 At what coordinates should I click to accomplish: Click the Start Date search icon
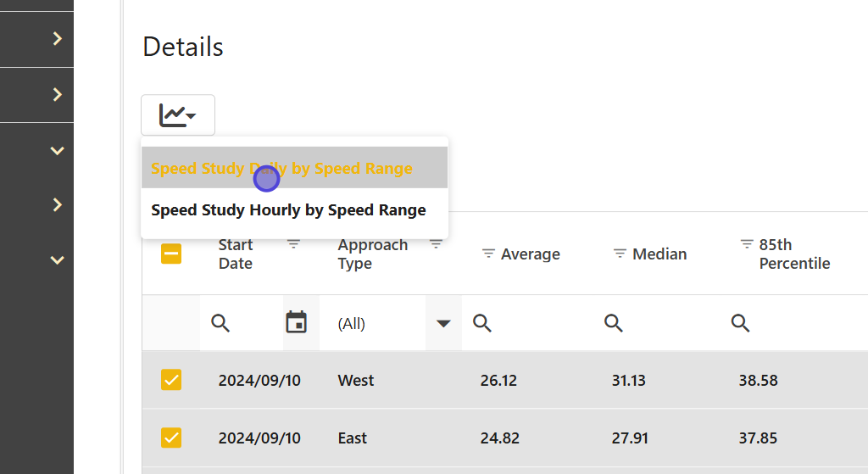click(220, 323)
